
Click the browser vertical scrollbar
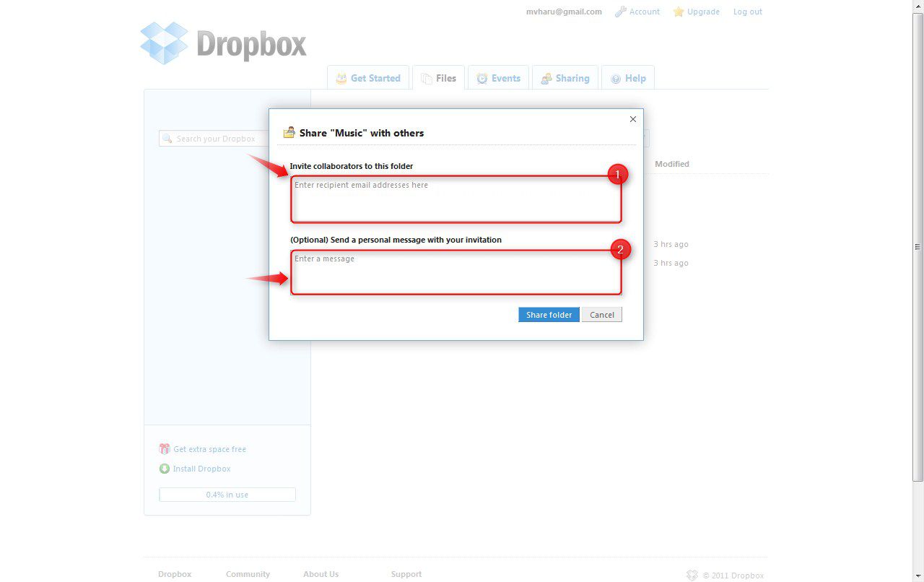[918, 246]
